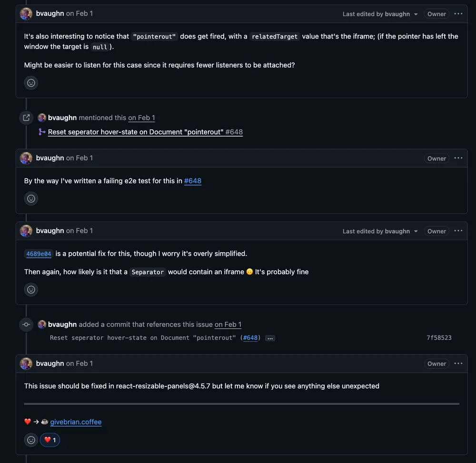Add emoji reaction to the final fixed-in-4.5.7 comment

click(x=31, y=440)
